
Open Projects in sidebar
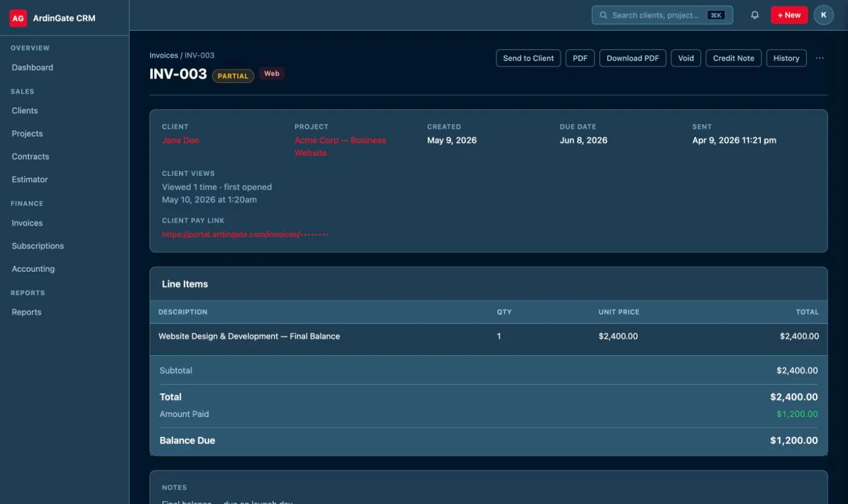27,133
